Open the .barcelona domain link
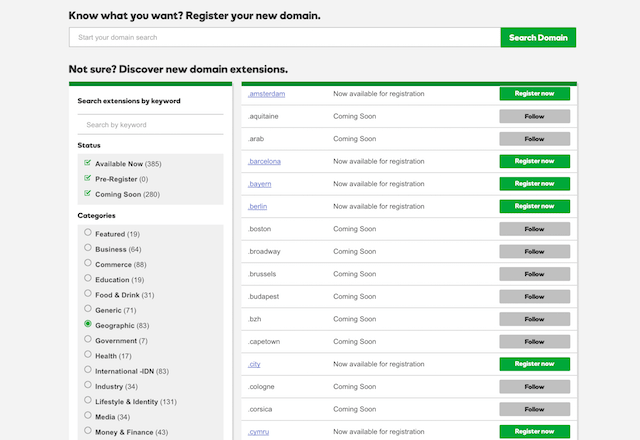Screen dimensions: 640x440 264,161
